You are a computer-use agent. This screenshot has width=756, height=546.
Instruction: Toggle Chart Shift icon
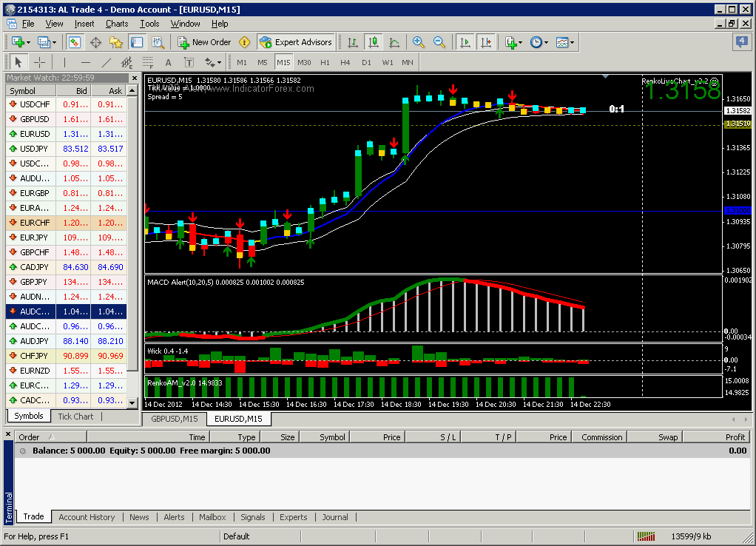point(486,42)
